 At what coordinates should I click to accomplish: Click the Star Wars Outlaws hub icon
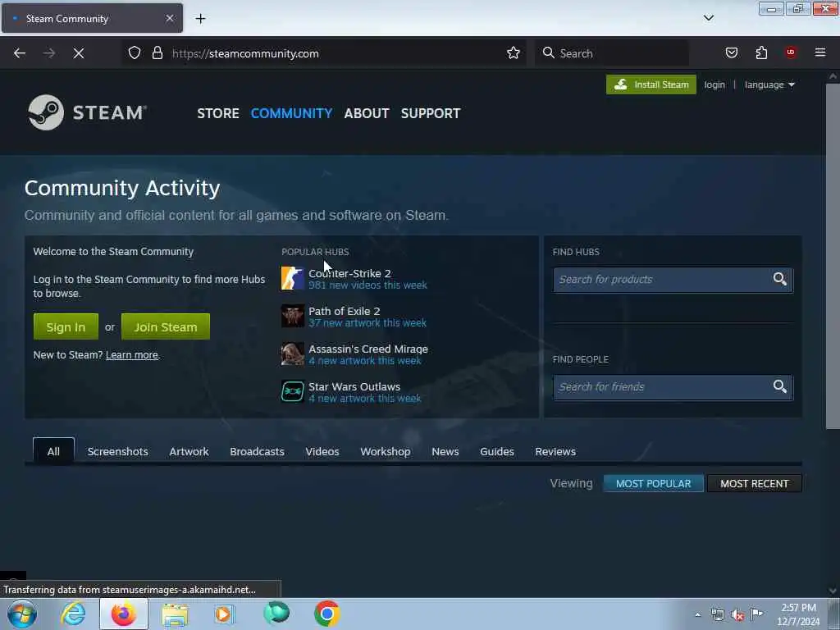[x=293, y=391]
